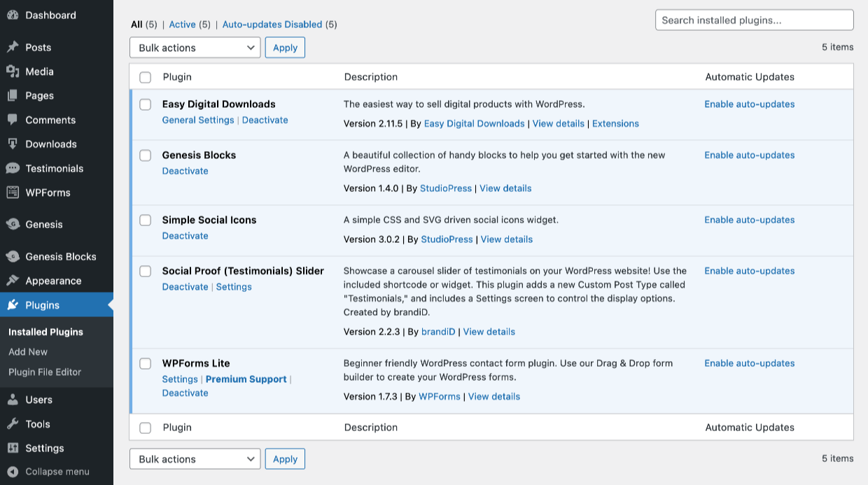
Task: Click the Pages icon in sidebar
Action: pyautogui.click(x=13, y=95)
